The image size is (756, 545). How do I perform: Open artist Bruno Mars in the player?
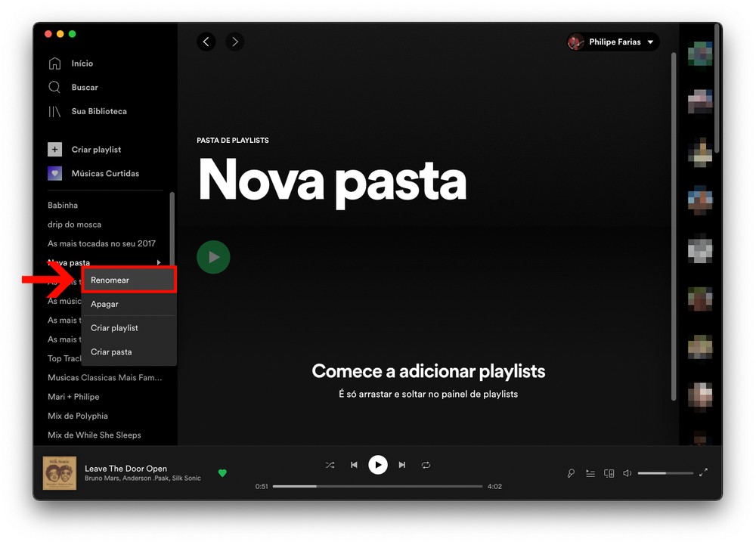coord(102,478)
